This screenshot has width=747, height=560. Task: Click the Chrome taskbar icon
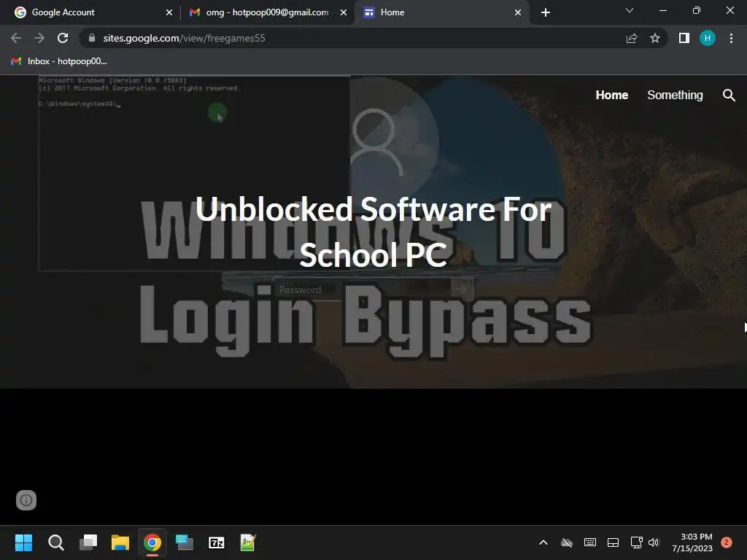[152, 542]
